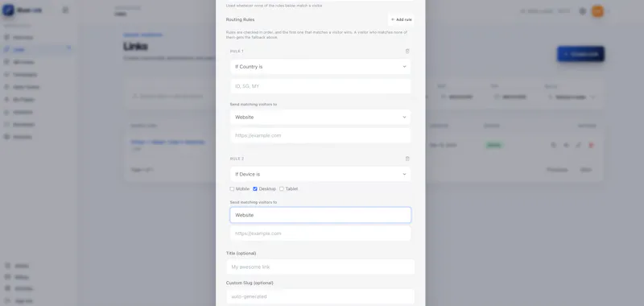
Task: Focus Rule 2 destination URL field
Action: click(320, 234)
